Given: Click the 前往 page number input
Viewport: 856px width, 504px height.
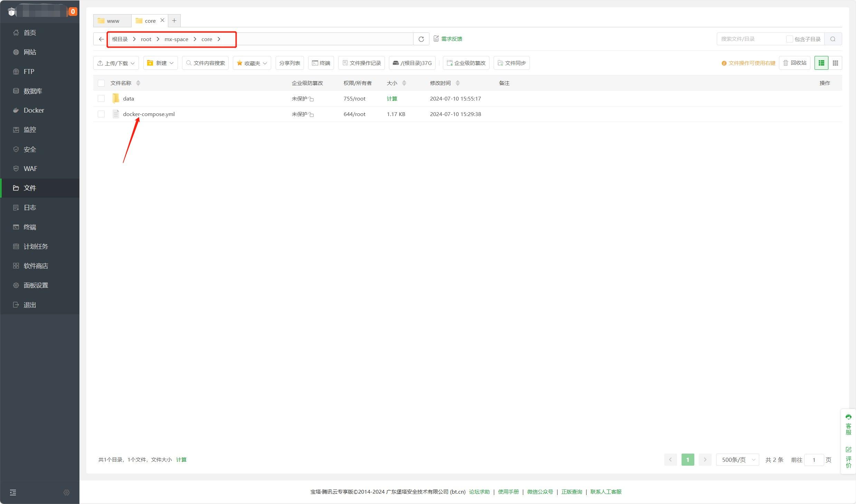Looking at the screenshot, I should 814,460.
